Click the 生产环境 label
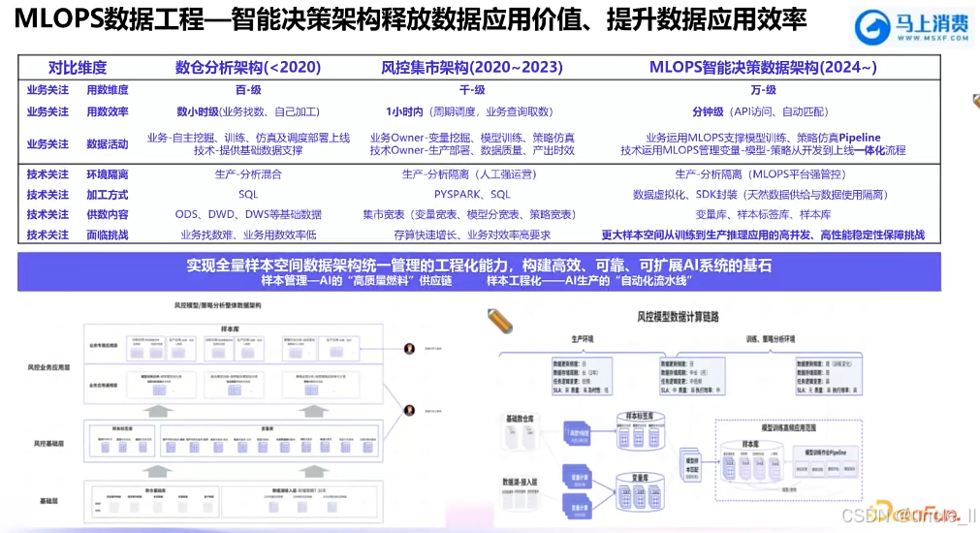 pos(583,339)
